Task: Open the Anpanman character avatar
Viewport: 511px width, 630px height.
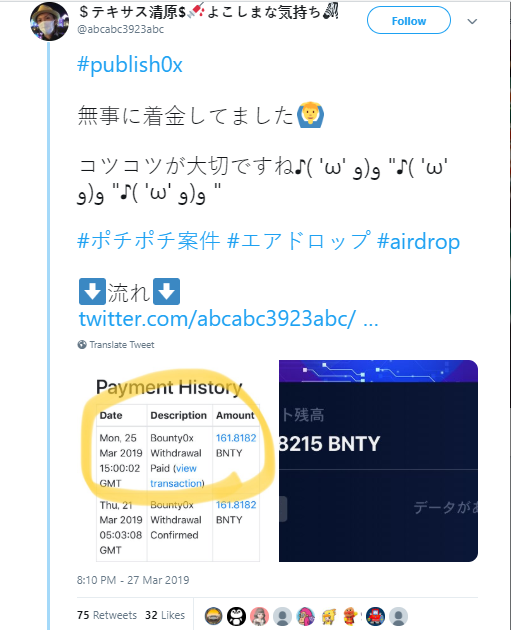Action: click(352, 616)
